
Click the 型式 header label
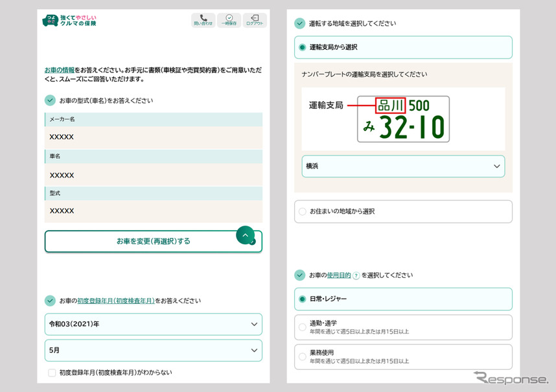point(54,193)
